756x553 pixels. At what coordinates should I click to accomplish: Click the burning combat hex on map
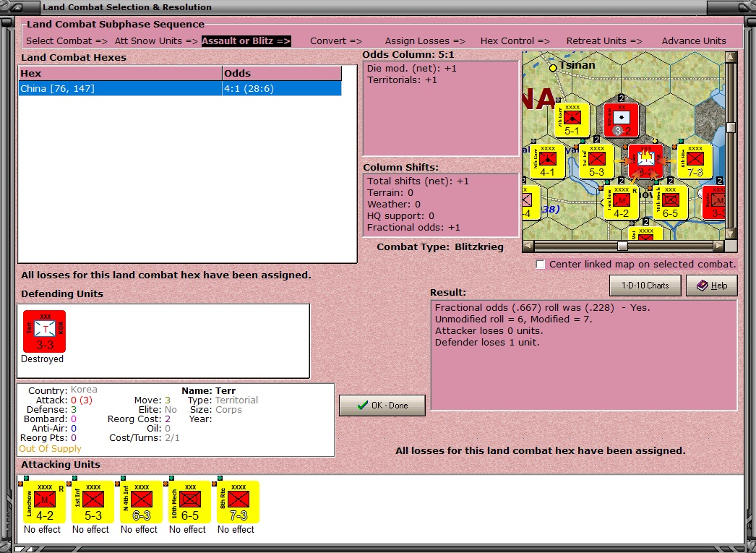tap(645, 161)
